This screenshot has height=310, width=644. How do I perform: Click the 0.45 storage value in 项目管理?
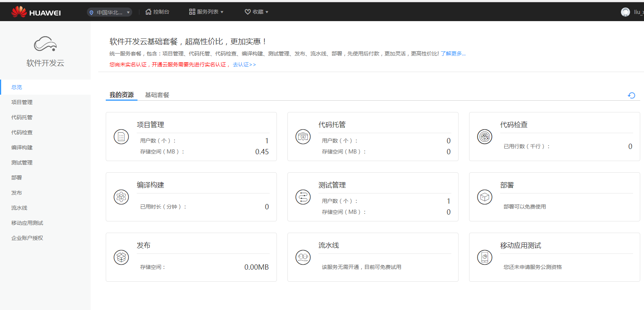tap(262, 152)
